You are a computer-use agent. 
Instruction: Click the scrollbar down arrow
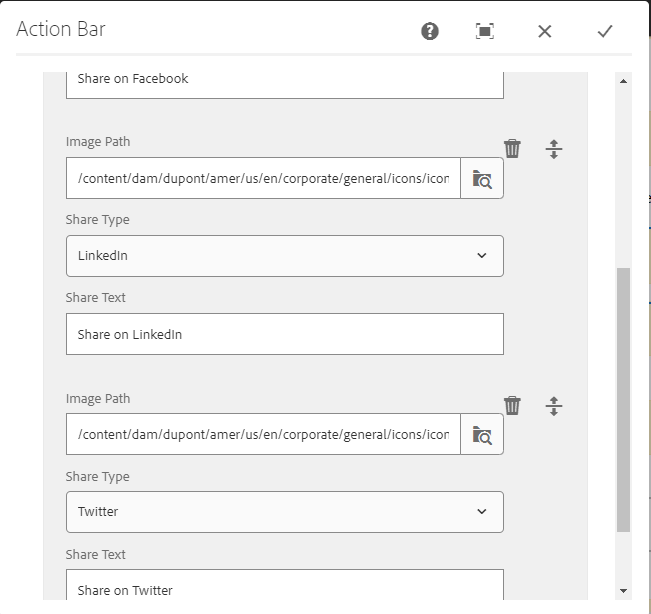pyautogui.click(x=624, y=591)
